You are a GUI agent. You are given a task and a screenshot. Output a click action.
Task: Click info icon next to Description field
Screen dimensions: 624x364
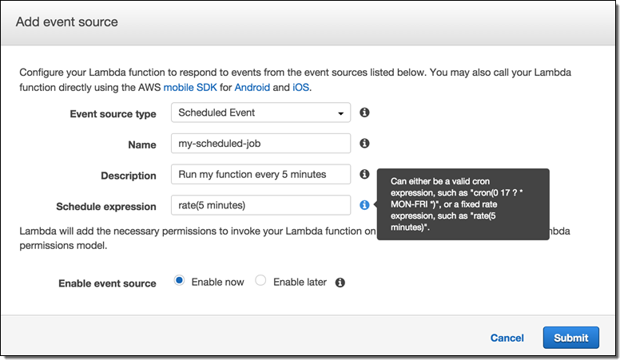(364, 174)
